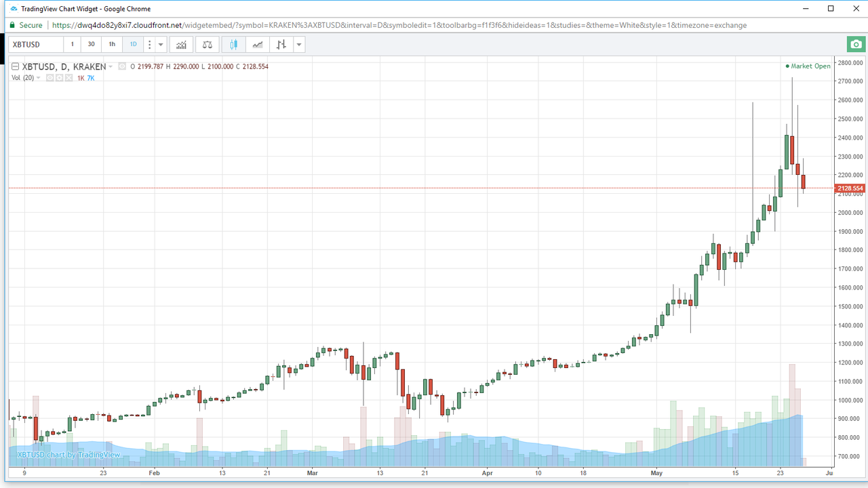Toggle visibility of XBTUSD series
This screenshot has height=488, width=868.
coord(122,66)
